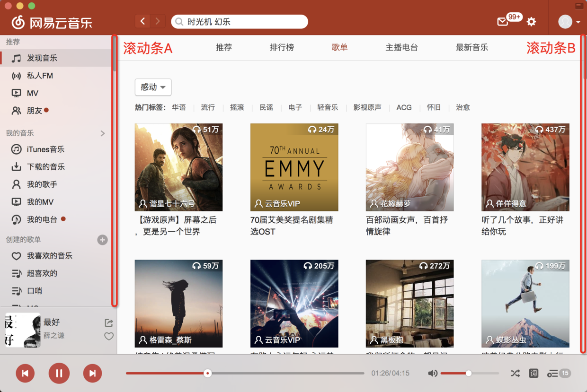Image resolution: width=587 pixels, height=392 pixels.
Task: Show lyrics with the 词 icon
Action: tap(534, 373)
